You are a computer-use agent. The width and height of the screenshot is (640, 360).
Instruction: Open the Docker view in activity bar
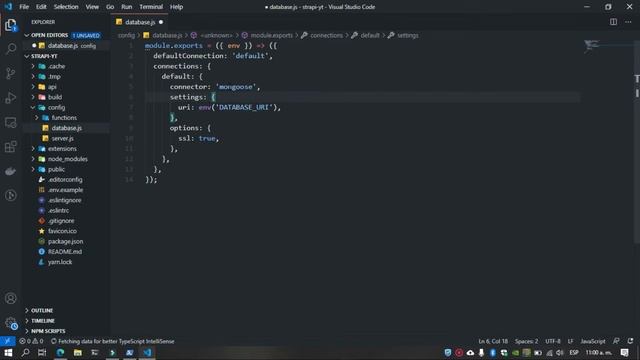[x=11, y=171]
